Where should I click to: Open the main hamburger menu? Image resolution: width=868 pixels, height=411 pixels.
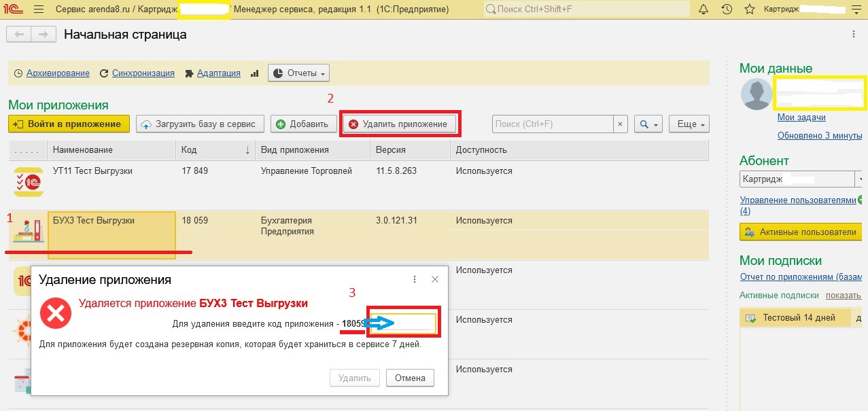coord(39,10)
